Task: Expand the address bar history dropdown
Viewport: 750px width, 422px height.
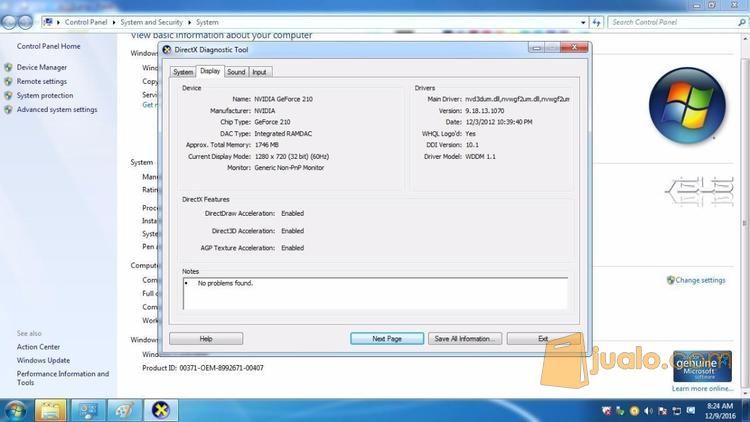Action: (x=581, y=22)
